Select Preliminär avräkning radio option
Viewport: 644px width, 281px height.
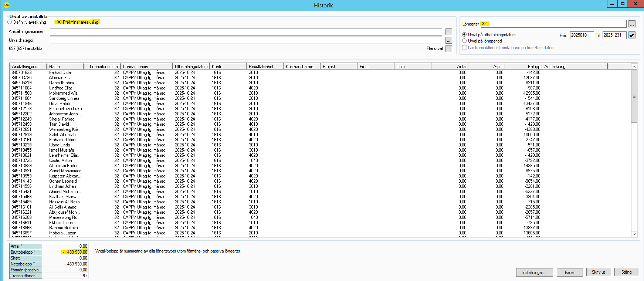pos(59,22)
